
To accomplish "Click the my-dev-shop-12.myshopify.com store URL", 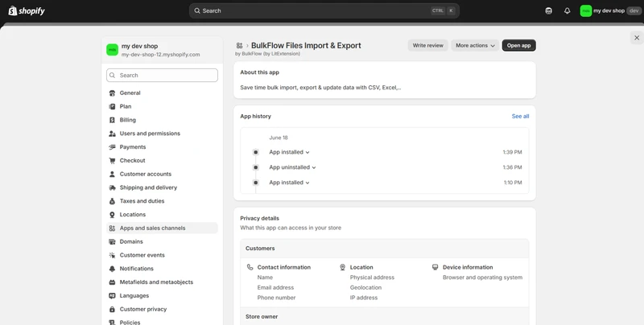I will tap(160, 55).
